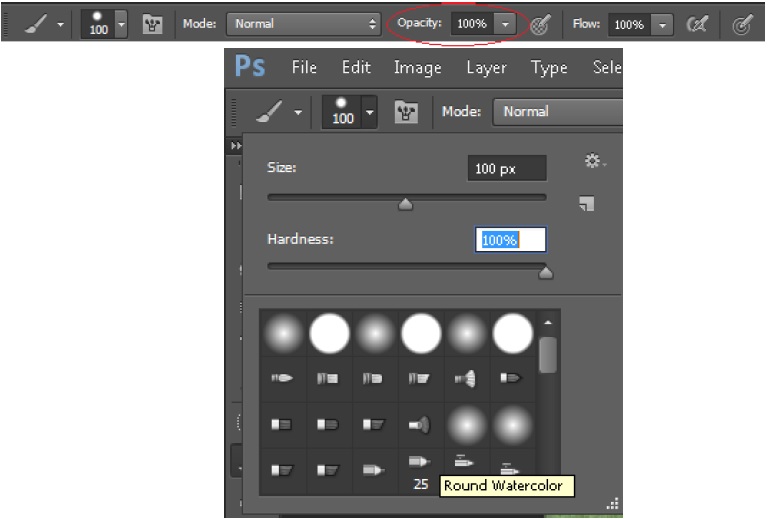
Task: Click the Hardness 100% input field
Action: 510,240
